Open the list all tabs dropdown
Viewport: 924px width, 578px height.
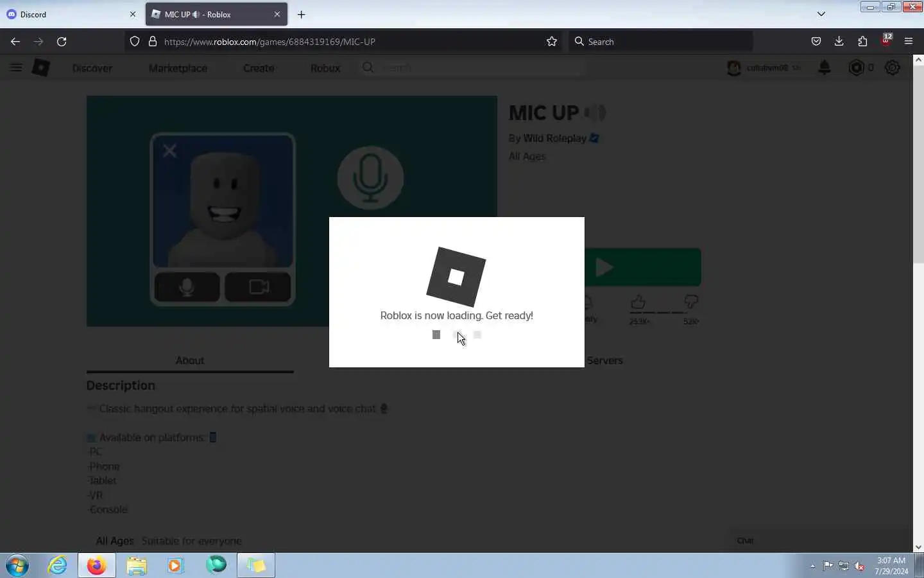821,14
